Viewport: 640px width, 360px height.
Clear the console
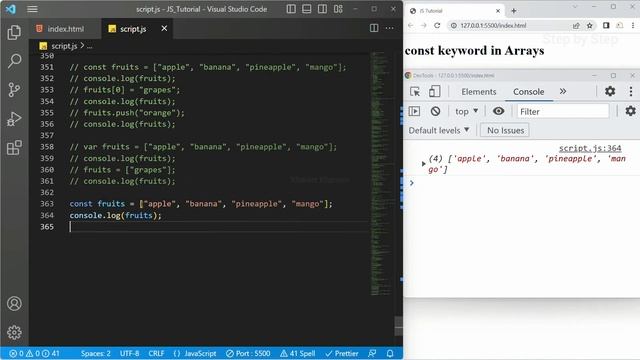(435, 111)
